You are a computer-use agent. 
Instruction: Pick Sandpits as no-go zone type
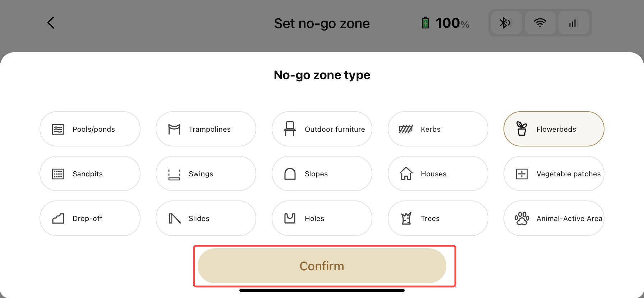(90, 173)
